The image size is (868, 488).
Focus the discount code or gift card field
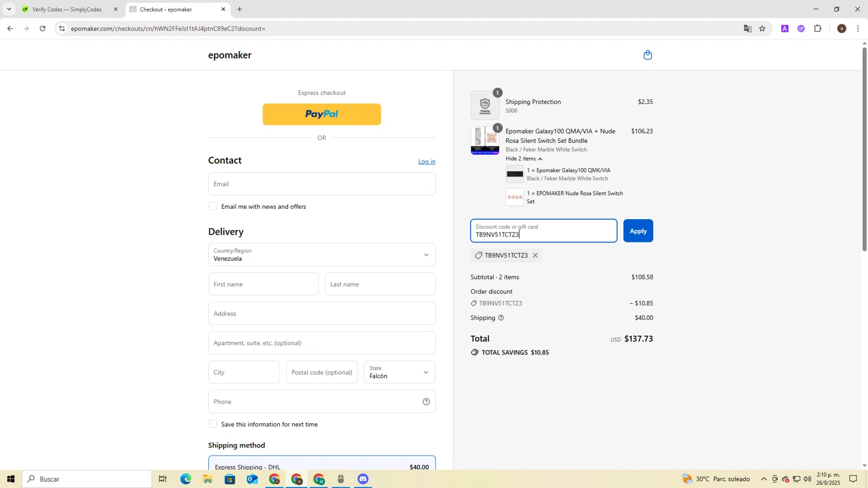(543, 231)
